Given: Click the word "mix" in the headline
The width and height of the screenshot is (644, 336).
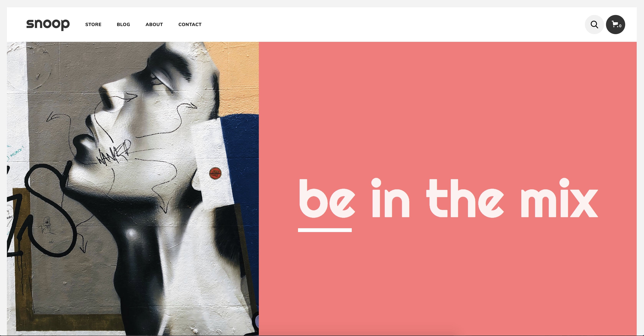Looking at the screenshot, I should pyautogui.click(x=559, y=198).
